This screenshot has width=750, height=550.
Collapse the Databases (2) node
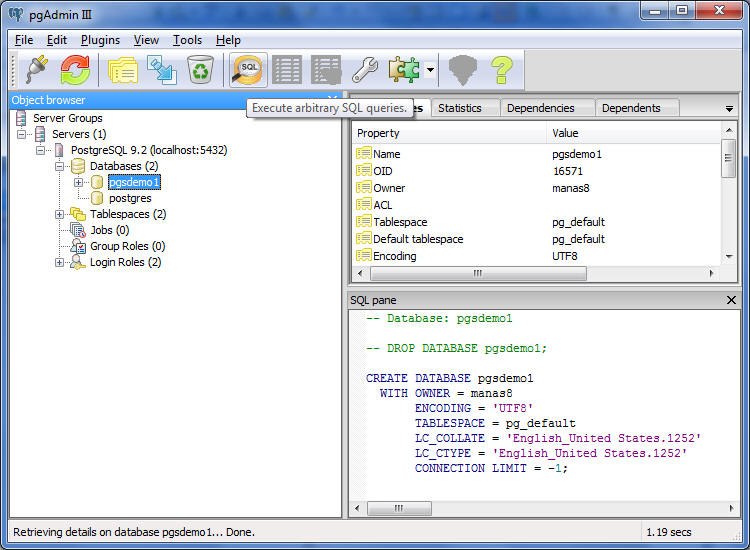pyautogui.click(x=59, y=166)
